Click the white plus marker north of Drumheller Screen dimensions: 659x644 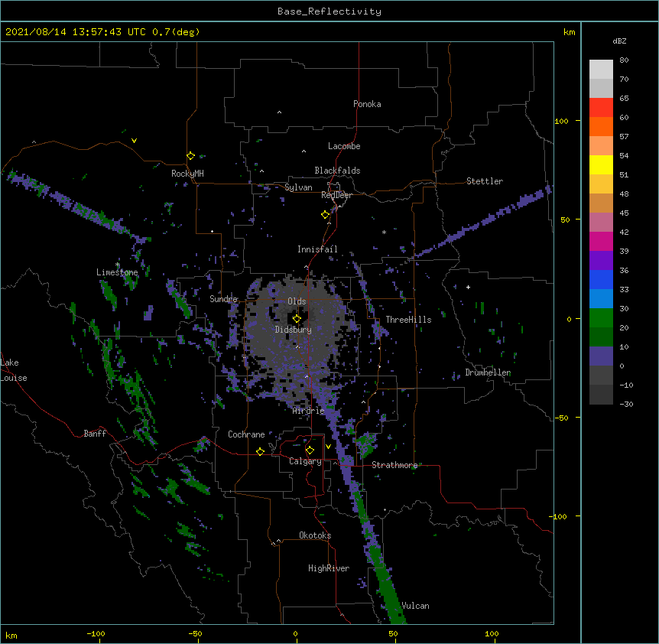[x=468, y=287]
